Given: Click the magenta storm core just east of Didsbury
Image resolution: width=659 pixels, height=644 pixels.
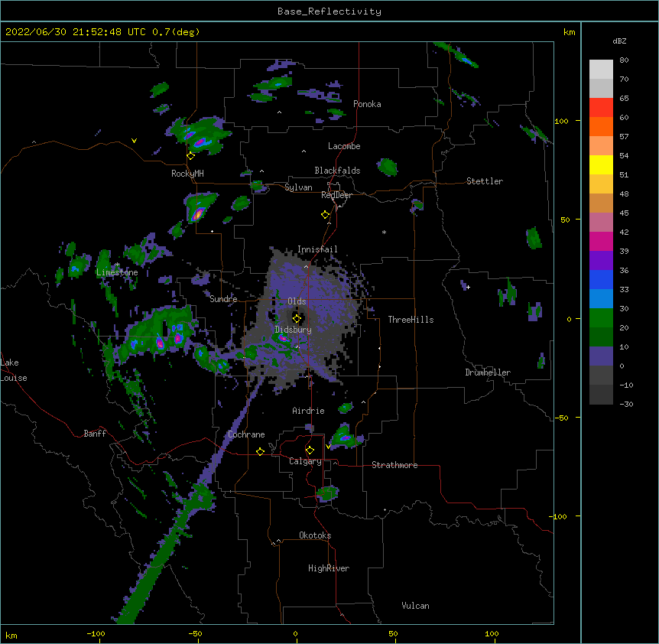Looking at the screenshot, I should pyautogui.click(x=283, y=337).
